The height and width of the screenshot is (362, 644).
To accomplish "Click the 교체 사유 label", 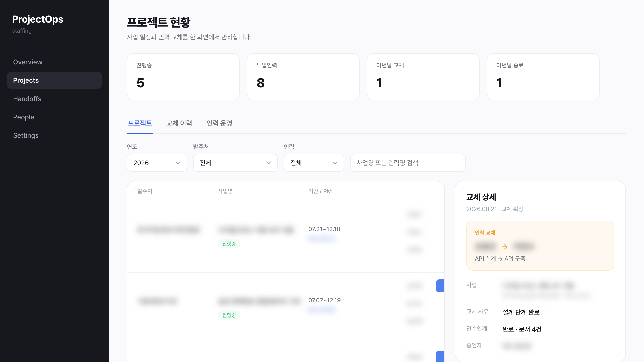I will 477,312.
